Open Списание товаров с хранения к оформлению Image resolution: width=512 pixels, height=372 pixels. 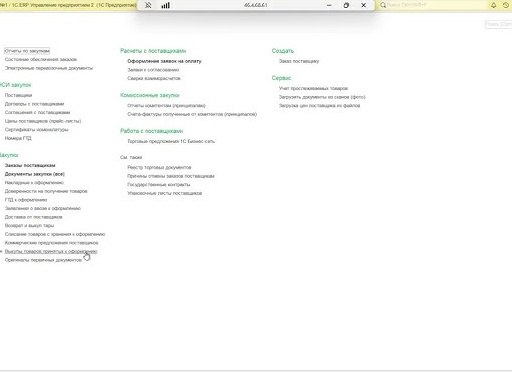tap(55, 234)
